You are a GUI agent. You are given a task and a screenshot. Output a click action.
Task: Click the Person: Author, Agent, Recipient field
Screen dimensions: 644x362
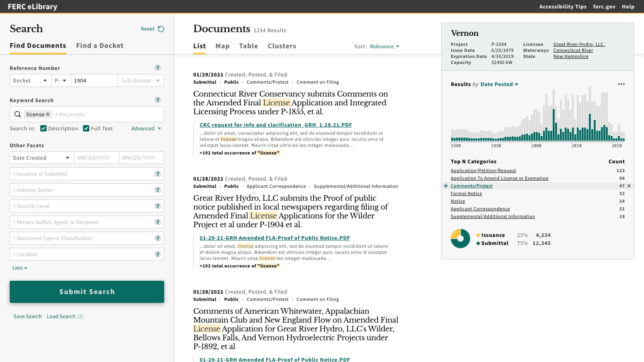(x=87, y=222)
